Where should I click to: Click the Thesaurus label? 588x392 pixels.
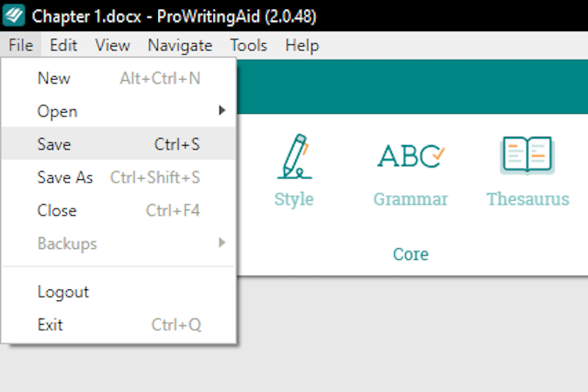(x=528, y=198)
